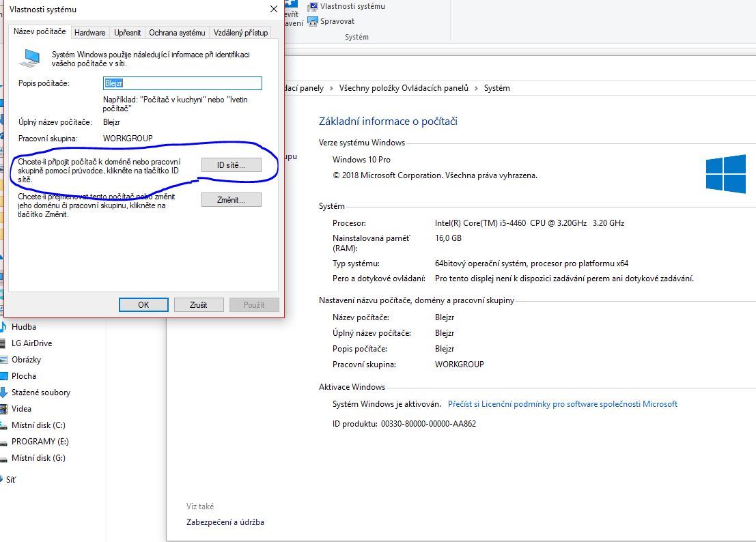
Task: Click the LG AirDrive drive icon
Action: [4, 343]
